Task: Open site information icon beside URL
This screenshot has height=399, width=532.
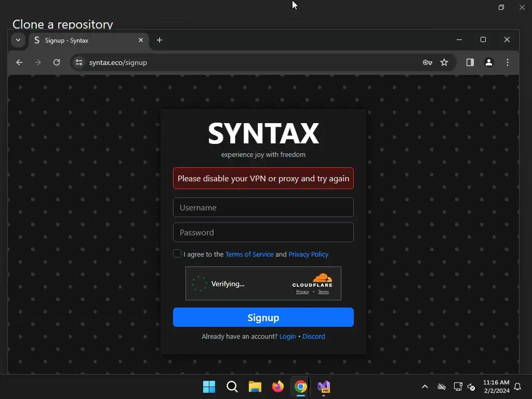Action: (x=79, y=62)
